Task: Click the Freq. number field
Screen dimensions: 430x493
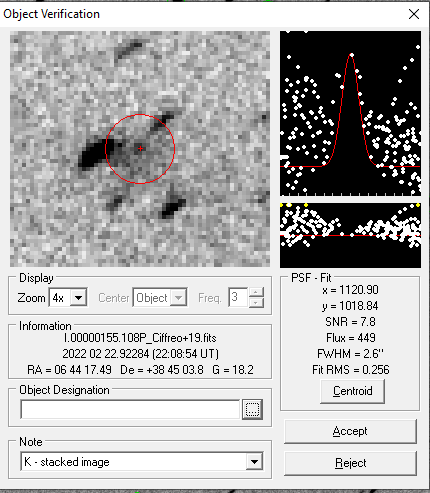Action: click(238, 297)
